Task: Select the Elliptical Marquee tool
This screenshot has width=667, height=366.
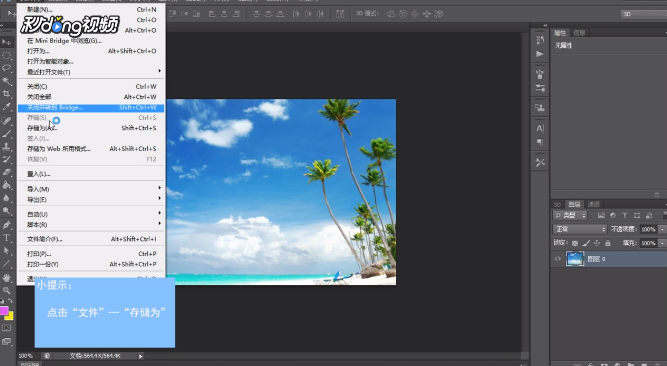Action: click(6, 55)
